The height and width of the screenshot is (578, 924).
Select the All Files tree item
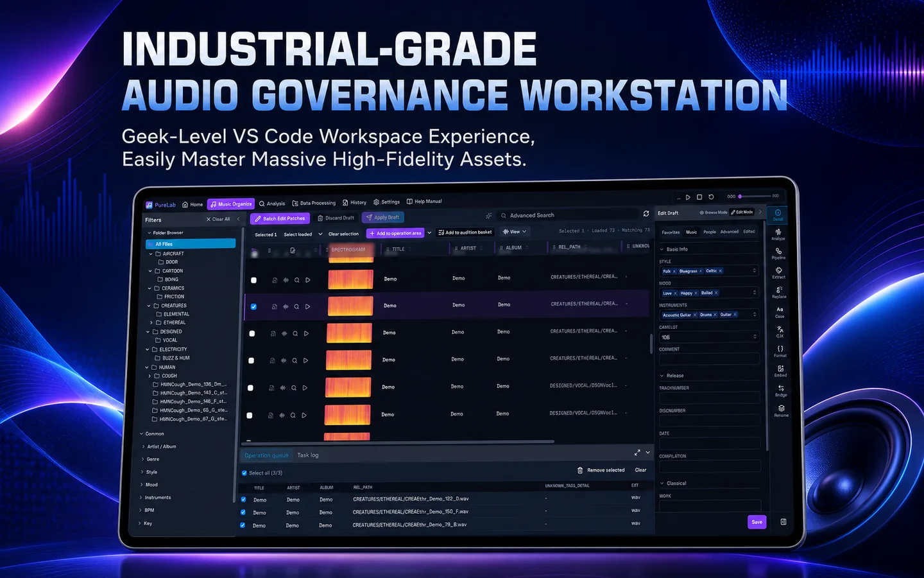(191, 244)
